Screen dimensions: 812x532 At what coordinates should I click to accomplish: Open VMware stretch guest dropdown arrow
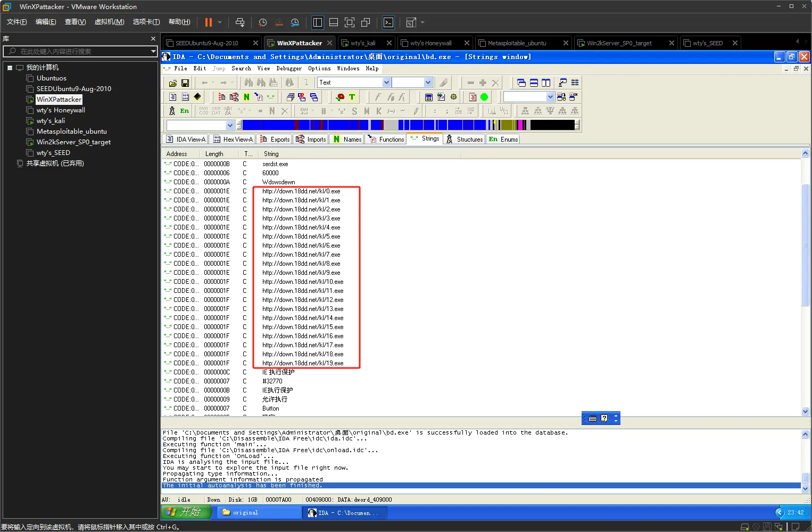(422, 22)
